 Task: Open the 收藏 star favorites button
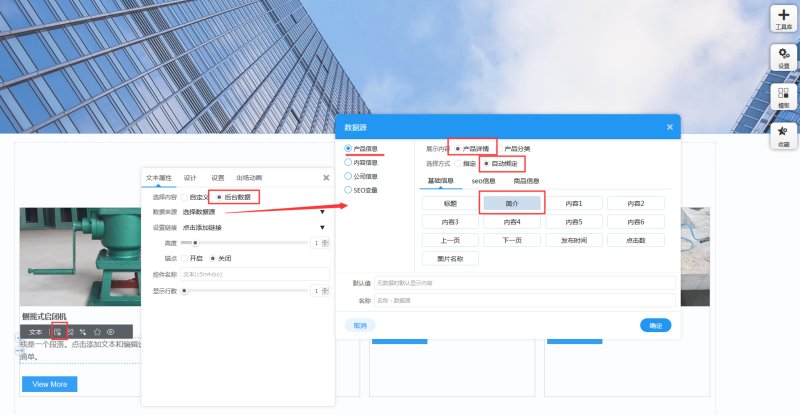click(x=784, y=136)
